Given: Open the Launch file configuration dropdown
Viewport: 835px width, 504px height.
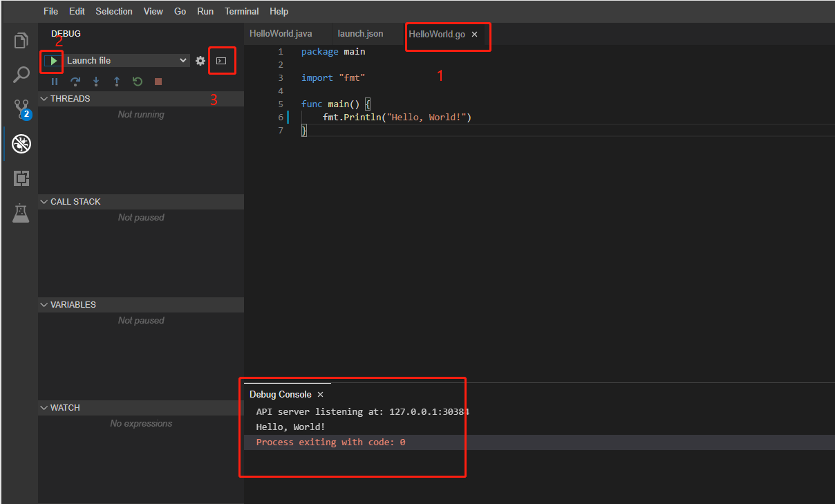Looking at the screenshot, I should [x=126, y=61].
